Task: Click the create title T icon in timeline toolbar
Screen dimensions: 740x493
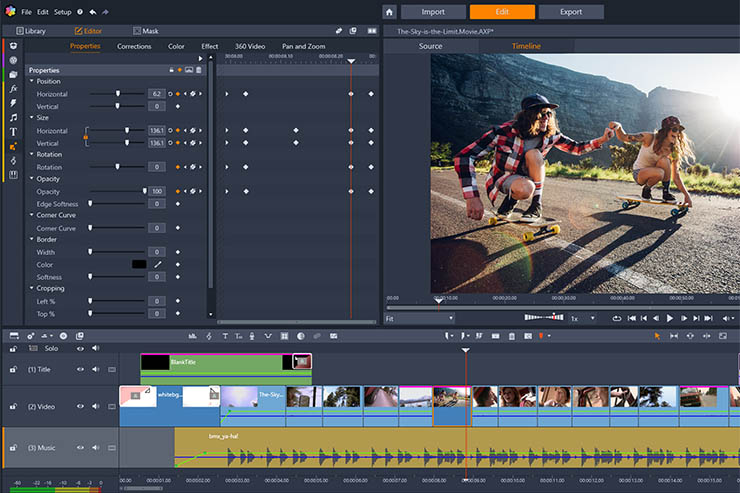Action: click(x=225, y=336)
